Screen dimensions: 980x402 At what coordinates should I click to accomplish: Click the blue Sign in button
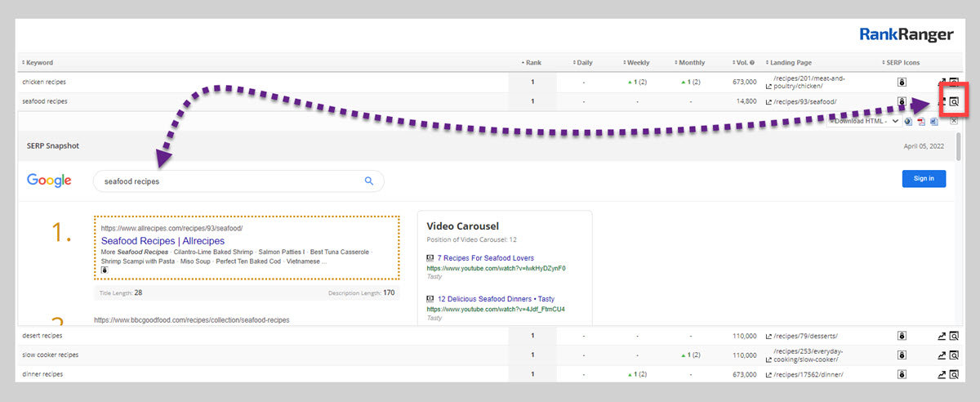tap(924, 178)
